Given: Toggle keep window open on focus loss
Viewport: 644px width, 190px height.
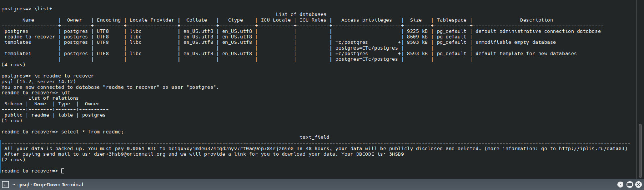Looking at the screenshot, I should click(620, 184).
